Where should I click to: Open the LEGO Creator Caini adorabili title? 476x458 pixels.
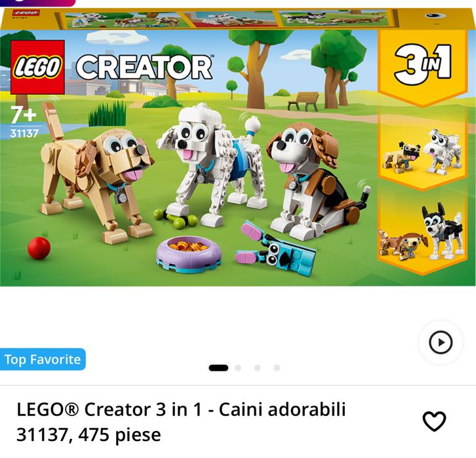click(x=181, y=422)
